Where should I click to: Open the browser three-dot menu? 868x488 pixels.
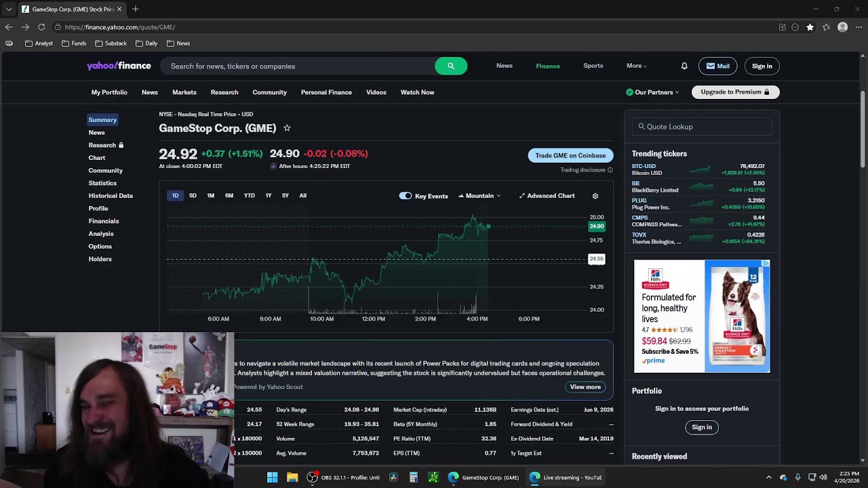pos(859,27)
